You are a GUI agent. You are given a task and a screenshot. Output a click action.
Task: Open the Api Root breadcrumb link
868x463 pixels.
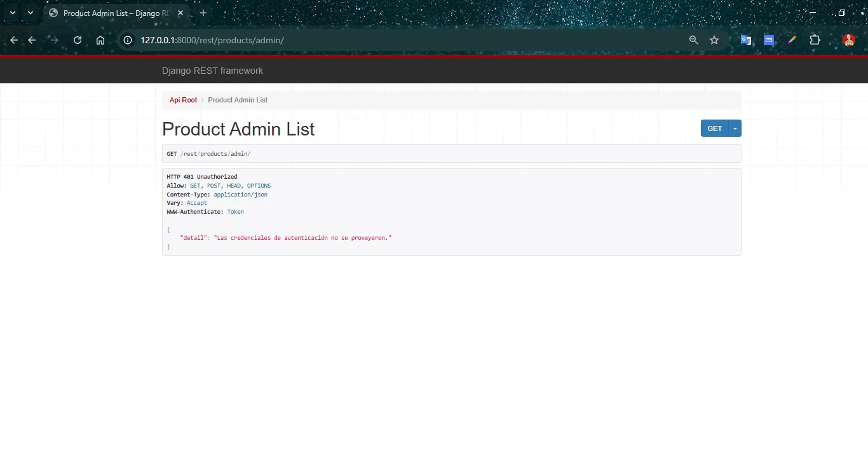click(x=183, y=100)
